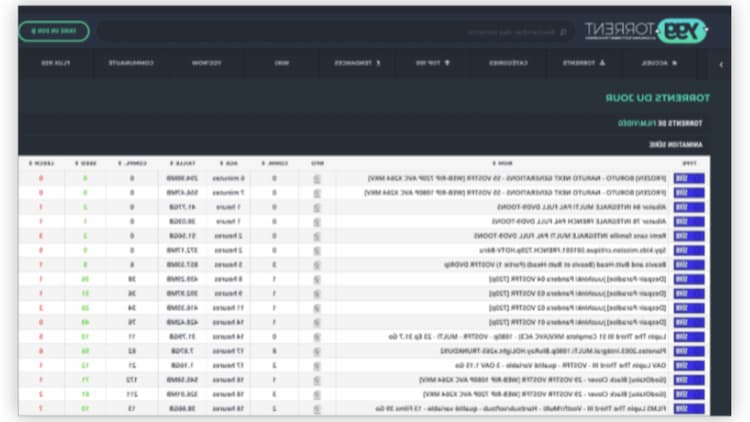The width and height of the screenshot is (750, 422).
Task: Open NFO icon for Black Clover 1080P row
Action: point(316,380)
